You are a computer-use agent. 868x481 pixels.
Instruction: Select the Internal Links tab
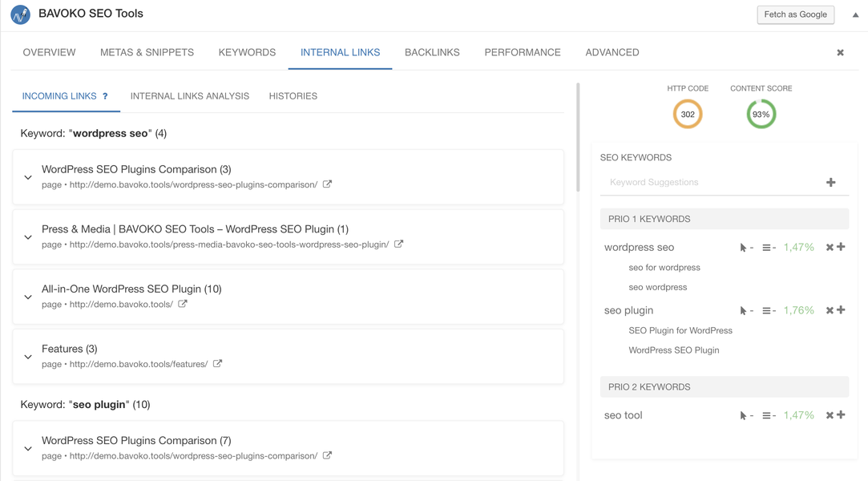pyautogui.click(x=341, y=53)
